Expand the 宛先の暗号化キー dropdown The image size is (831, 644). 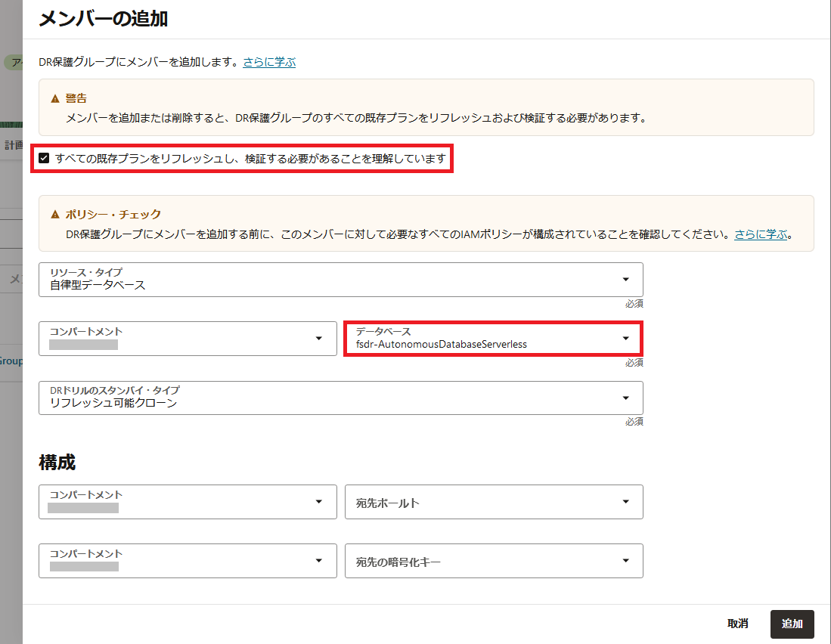point(493,561)
